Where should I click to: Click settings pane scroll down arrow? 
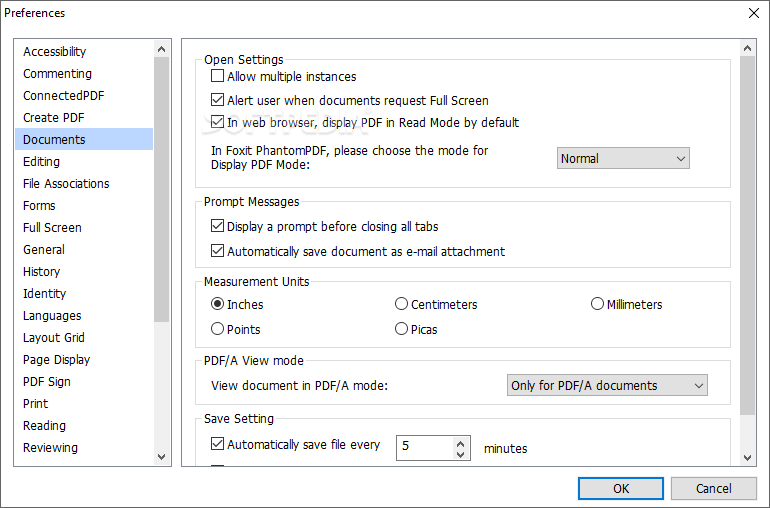coord(747,457)
